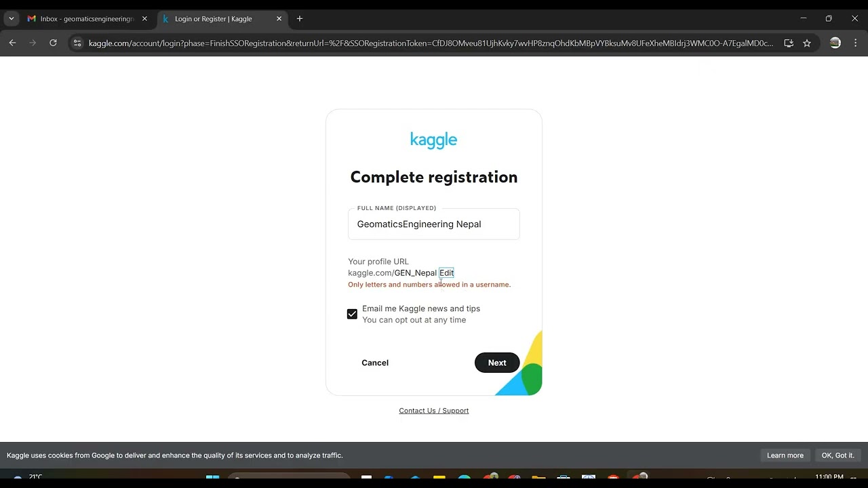The width and height of the screenshot is (868, 488).
Task: Reload the current page
Action: (53, 43)
